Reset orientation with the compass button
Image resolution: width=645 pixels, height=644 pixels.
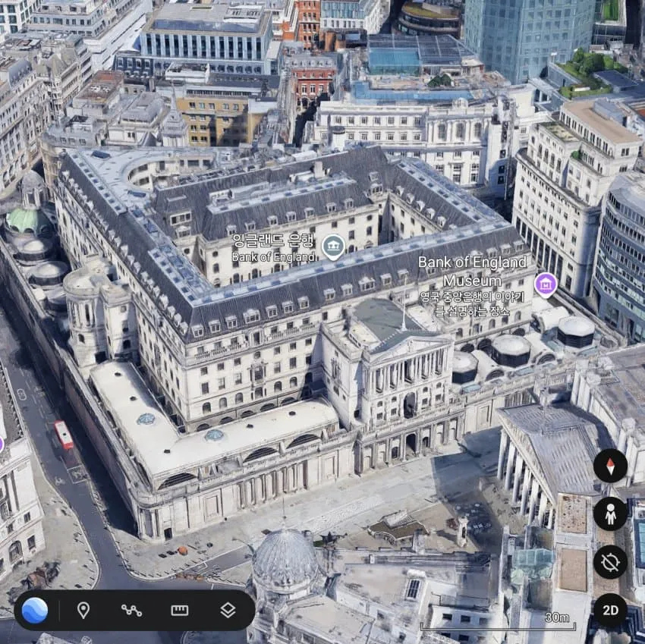pos(610,466)
